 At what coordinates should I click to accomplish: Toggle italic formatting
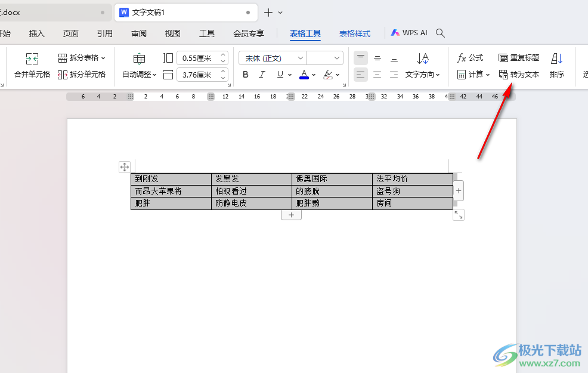262,75
